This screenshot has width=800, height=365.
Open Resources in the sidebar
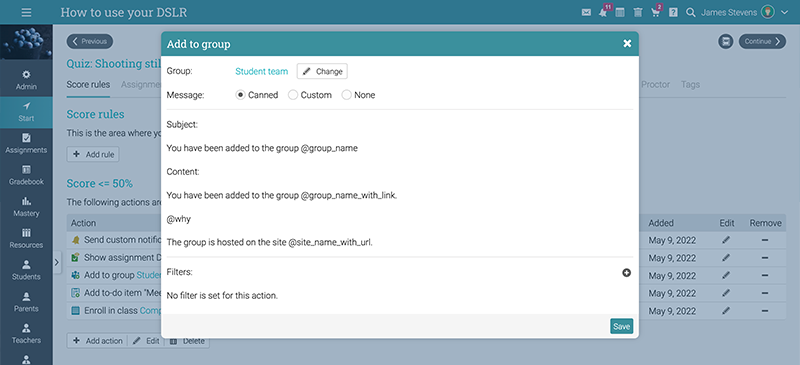click(x=26, y=239)
